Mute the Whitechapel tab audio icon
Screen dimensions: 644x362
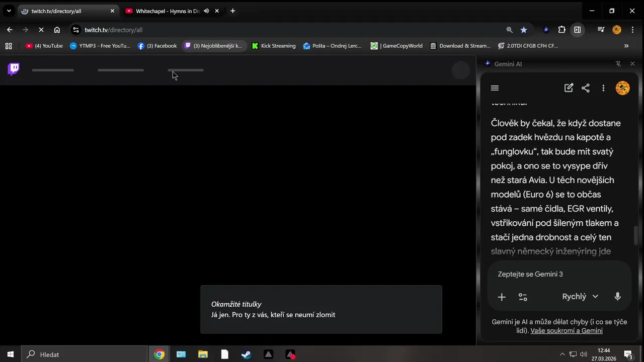coord(206,11)
